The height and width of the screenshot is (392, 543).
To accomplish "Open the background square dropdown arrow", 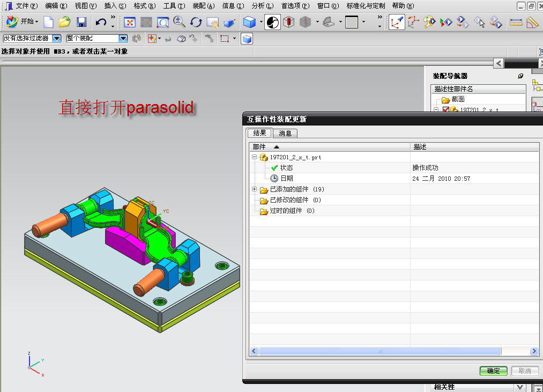I will click(x=363, y=22).
